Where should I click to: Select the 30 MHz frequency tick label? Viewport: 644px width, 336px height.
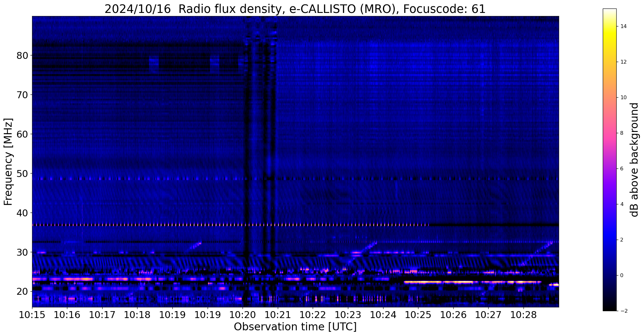(22, 252)
